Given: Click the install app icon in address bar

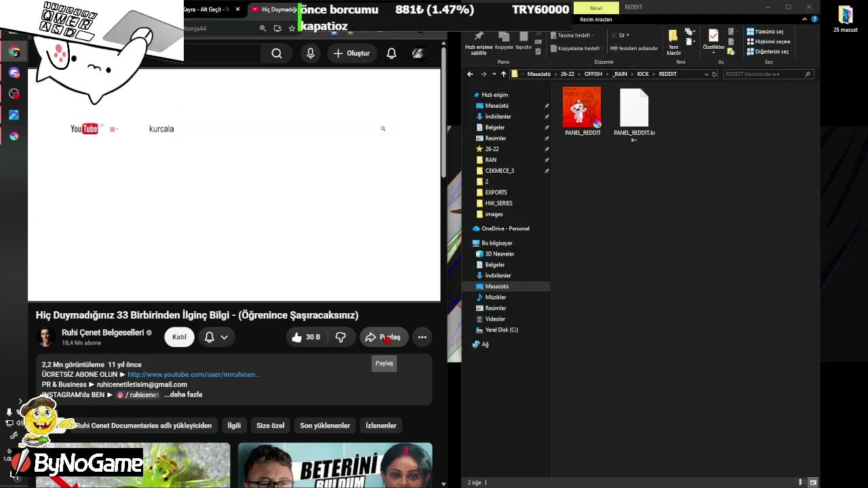Looking at the screenshot, I should coord(277,28).
